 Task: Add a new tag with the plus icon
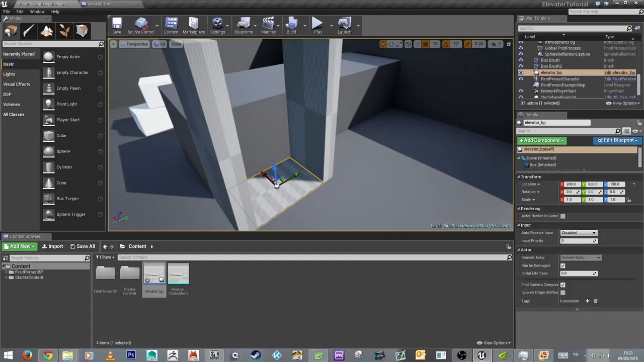coord(587,301)
